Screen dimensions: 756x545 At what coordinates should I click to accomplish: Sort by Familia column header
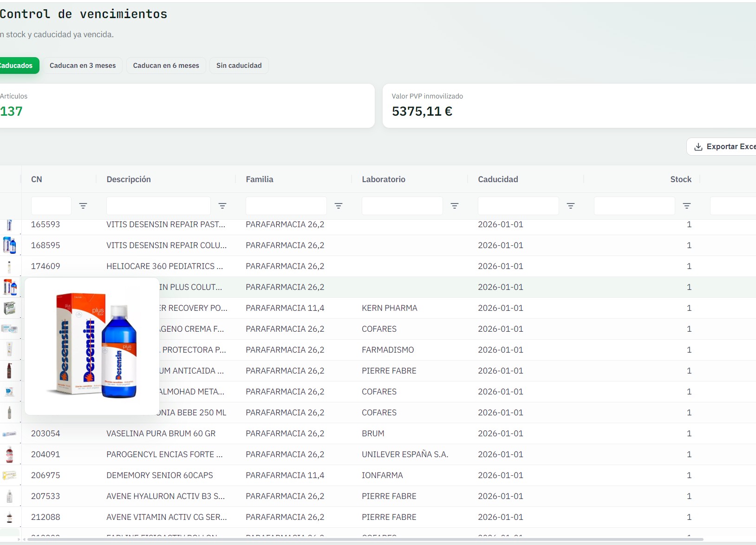pos(260,179)
